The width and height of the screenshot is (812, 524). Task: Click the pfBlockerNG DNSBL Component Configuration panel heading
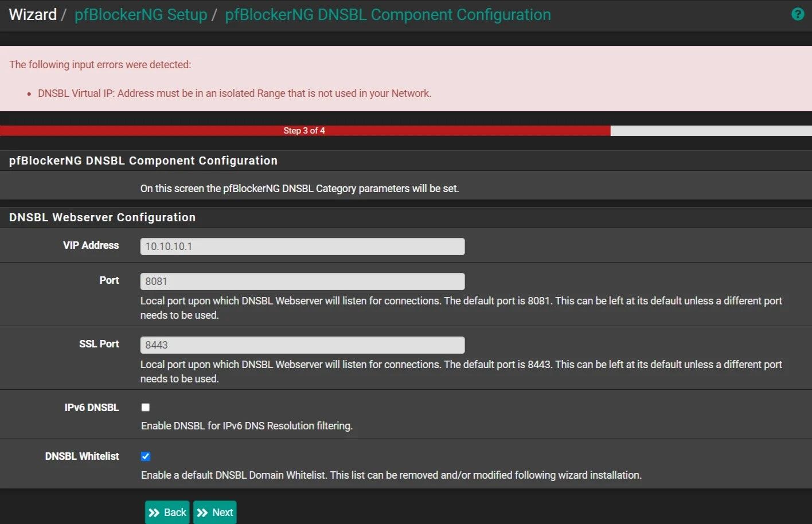[143, 161]
